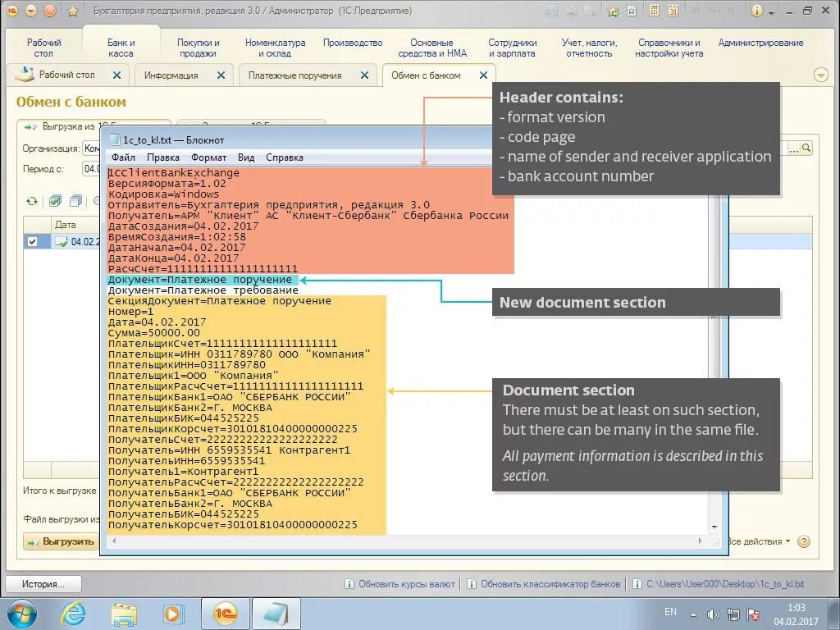
Task: Click the favorites star icon in title bar
Action: [x=73, y=11]
